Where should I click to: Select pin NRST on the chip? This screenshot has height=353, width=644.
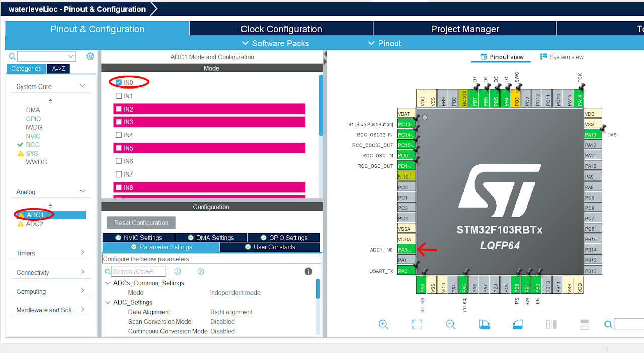[407, 176]
